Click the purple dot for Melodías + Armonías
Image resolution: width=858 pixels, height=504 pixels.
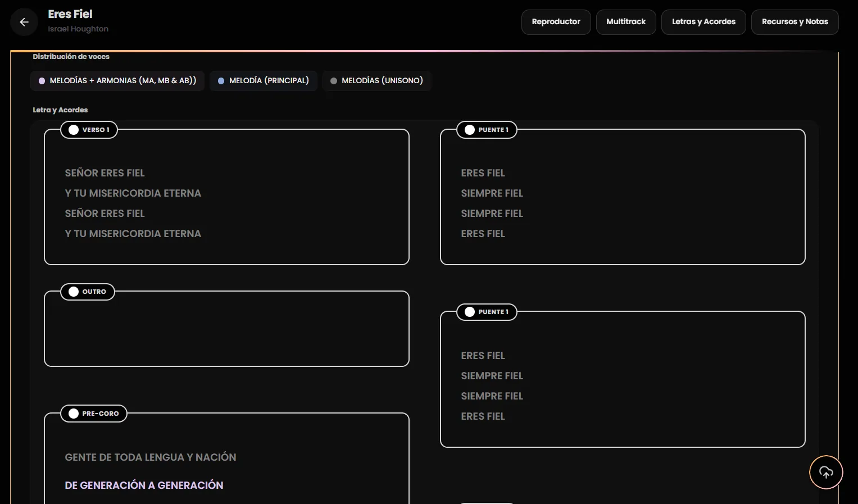(42, 81)
